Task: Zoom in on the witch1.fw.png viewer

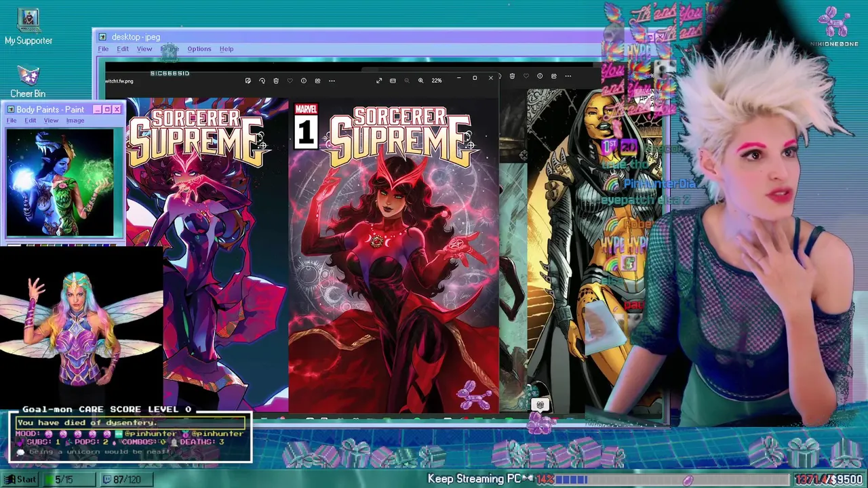Action: point(420,81)
